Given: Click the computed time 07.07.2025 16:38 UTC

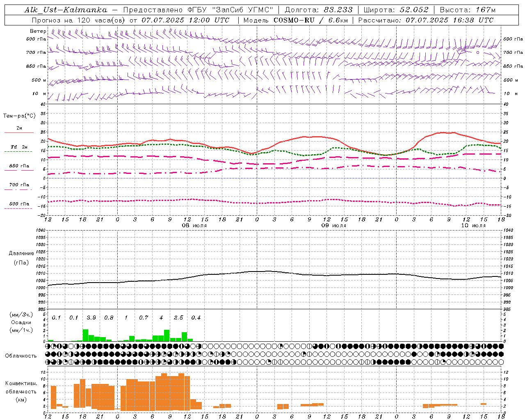Looking at the screenshot, I should pyautogui.click(x=450, y=20).
